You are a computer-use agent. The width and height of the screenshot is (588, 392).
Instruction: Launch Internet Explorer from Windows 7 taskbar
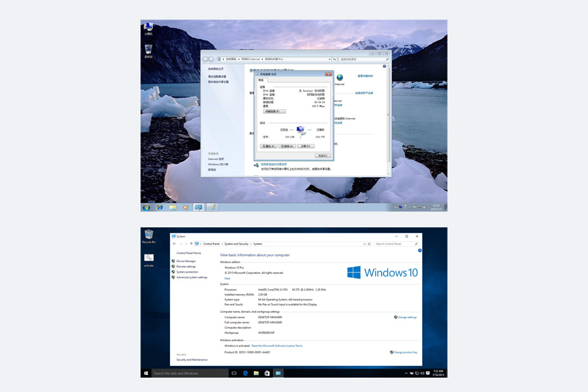(160, 208)
